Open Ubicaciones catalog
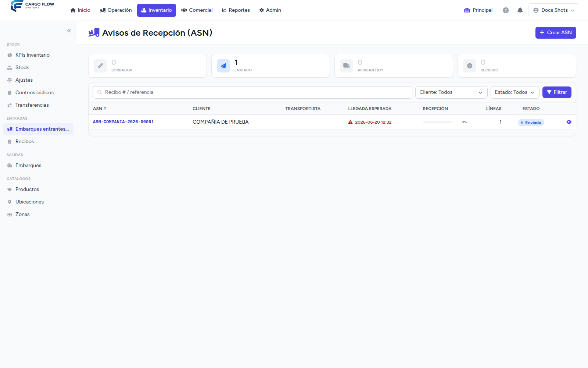This screenshot has width=588, height=368. point(38,202)
